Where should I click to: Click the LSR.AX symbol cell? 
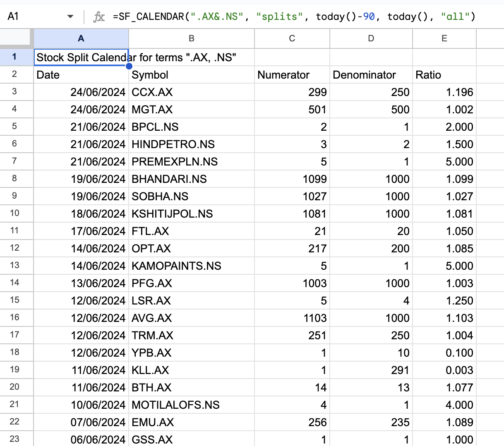[192, 301]
